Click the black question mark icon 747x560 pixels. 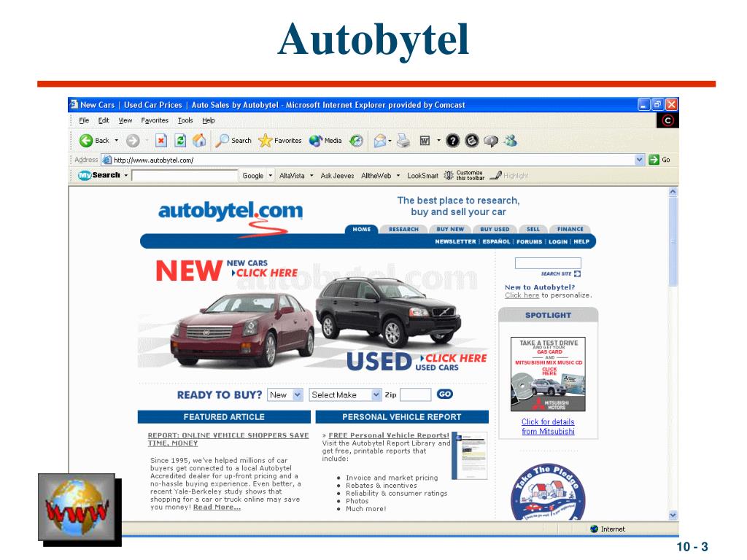click(x=452, y=141)
